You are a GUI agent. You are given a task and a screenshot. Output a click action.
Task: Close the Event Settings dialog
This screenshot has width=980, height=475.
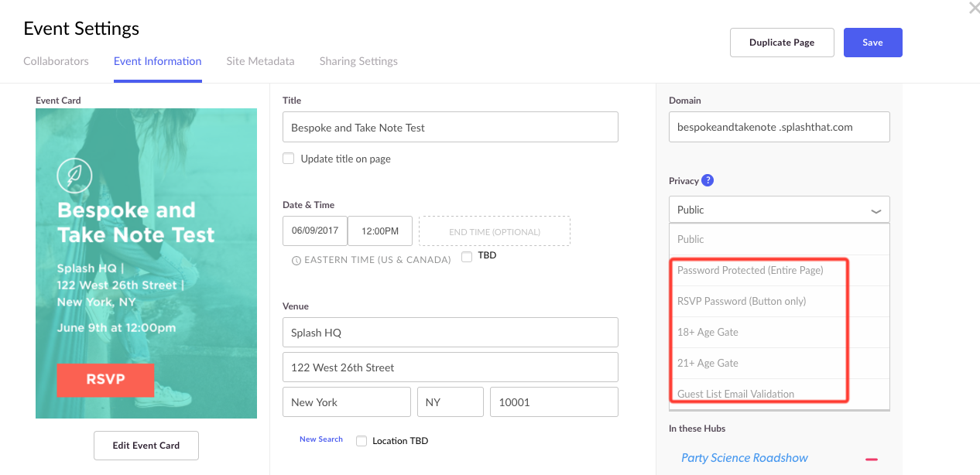pyautogui.click(x=974, y=9)
